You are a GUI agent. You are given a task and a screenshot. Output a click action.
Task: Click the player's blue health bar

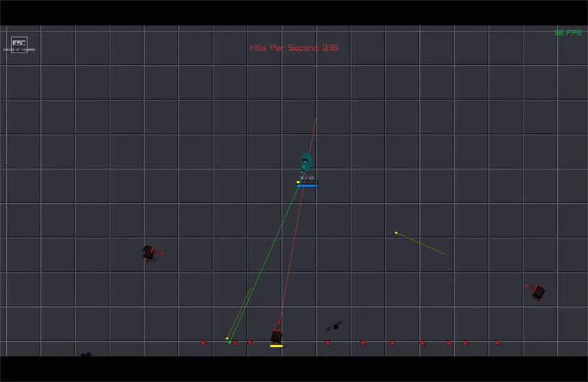click(307, 186)
